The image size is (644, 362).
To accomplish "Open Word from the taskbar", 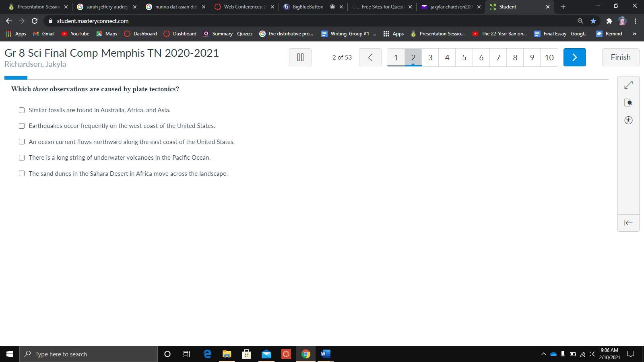I will (326, 354).
